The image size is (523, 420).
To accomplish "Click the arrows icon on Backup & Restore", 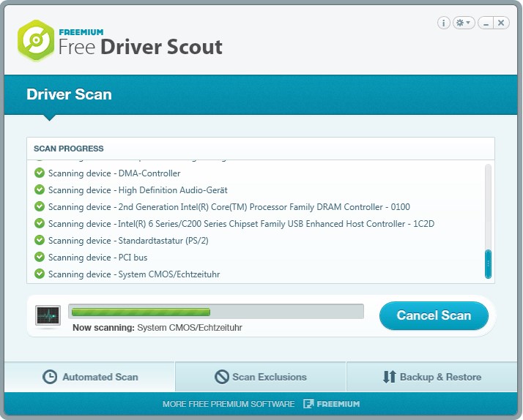I will [x=389, y=377].
